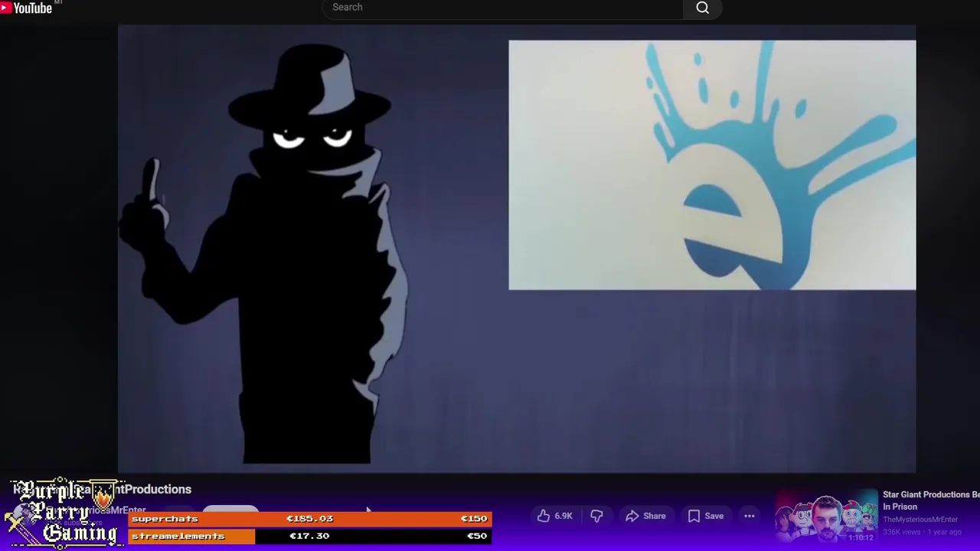
Task: Focus the YouTube Search field
Action: [502, 8]
